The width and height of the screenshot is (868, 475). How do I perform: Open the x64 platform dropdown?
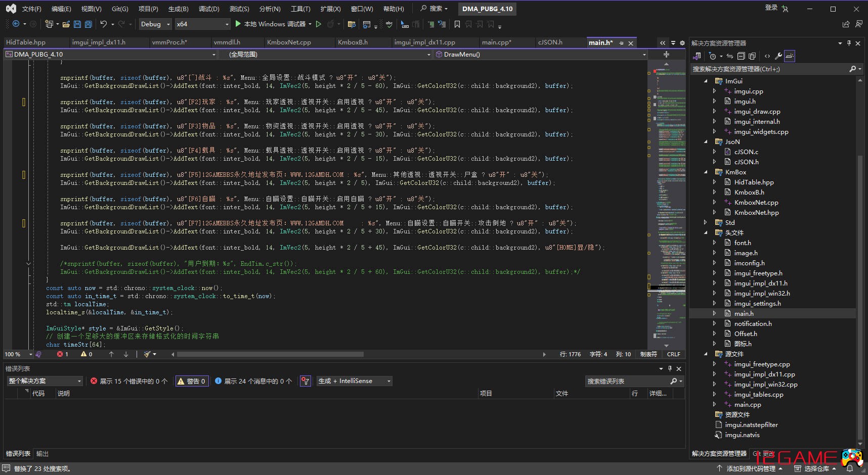pyautogui.click(x=202, y=24)
